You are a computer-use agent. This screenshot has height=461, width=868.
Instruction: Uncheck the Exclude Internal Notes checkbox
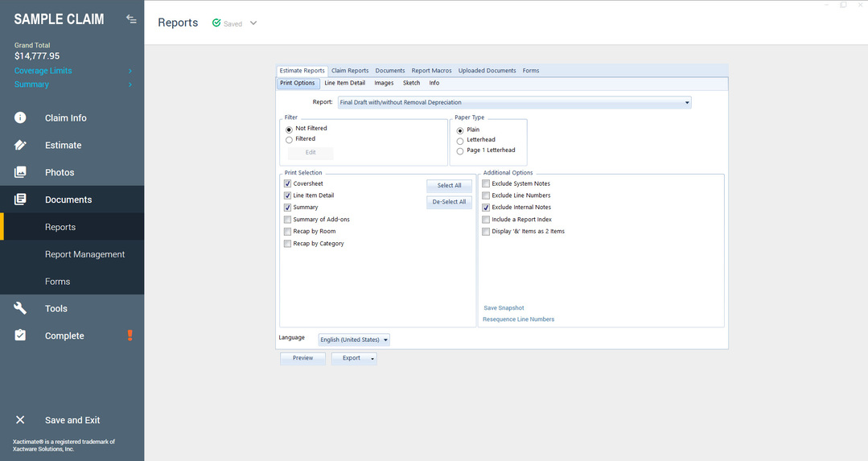pyautogui.click(x=486, y=208)
